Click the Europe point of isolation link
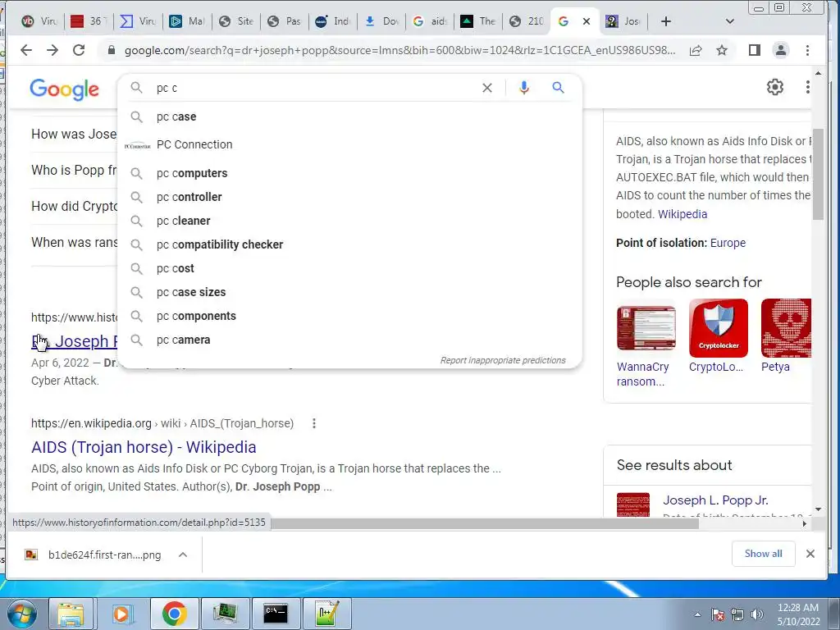 pyautogui.click(x=728, y=243)
